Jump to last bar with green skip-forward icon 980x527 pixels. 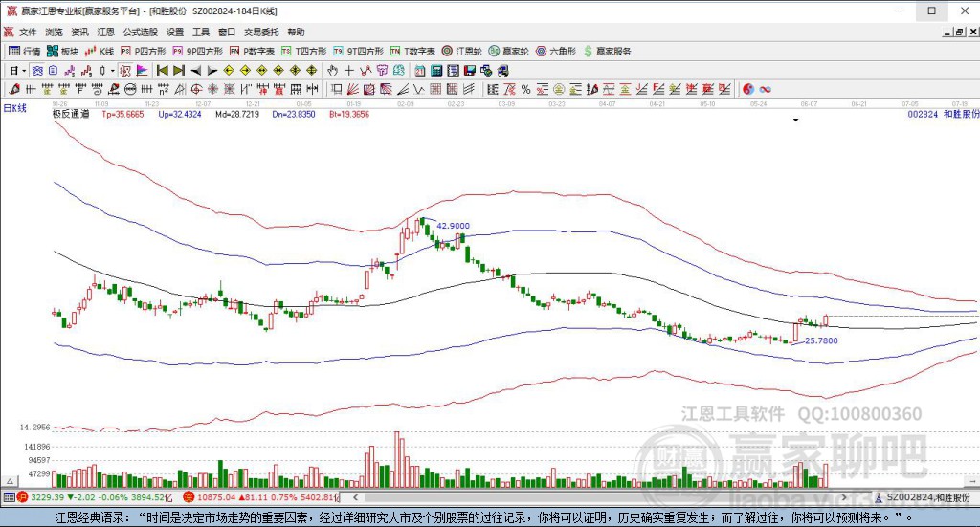pyautogui.click(x=179, y=71)
